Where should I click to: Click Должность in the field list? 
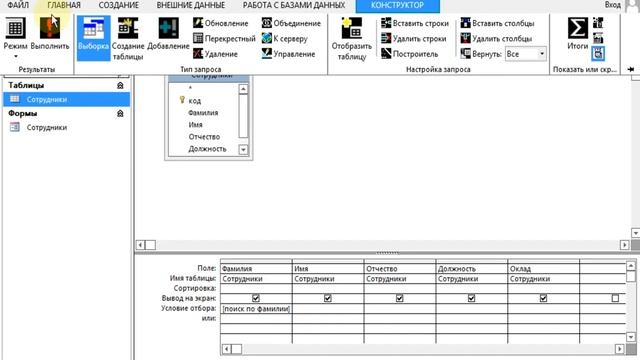pyautogui.click(x=207, y=149)
